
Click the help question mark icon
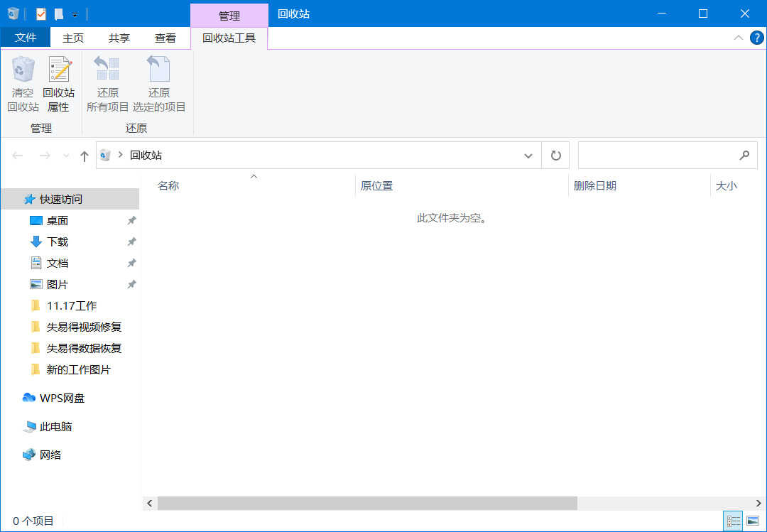[756, 38]
